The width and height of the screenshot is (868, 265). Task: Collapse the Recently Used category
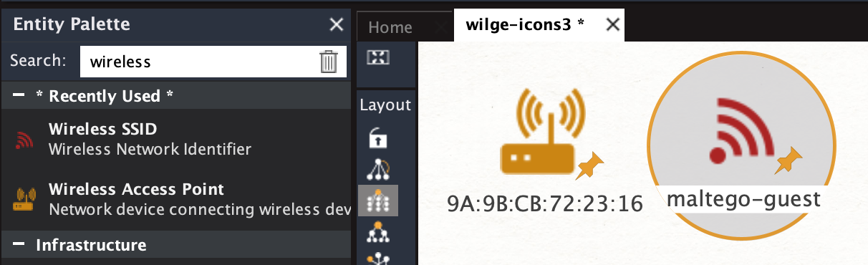(x=19, y=96)
